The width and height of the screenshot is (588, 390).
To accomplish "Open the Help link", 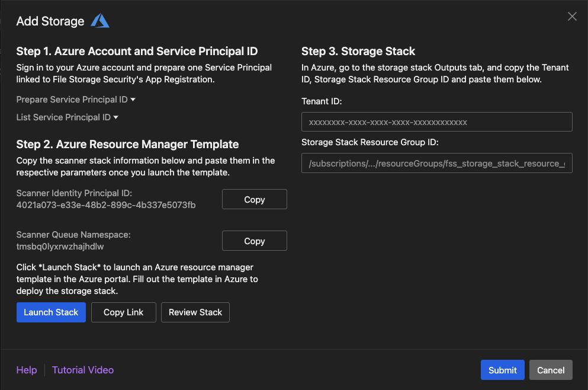I will [27, 370].
